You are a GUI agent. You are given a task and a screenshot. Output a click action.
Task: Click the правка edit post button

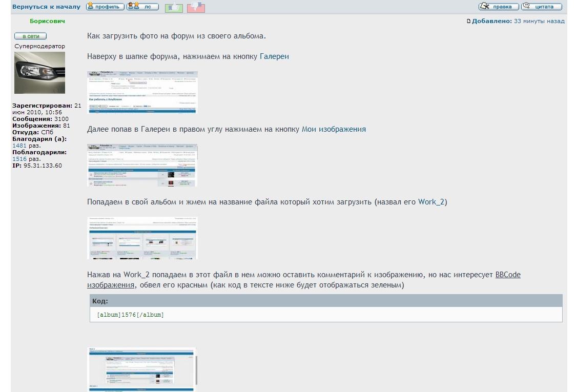pyautogui.click(x=499, y=7)
